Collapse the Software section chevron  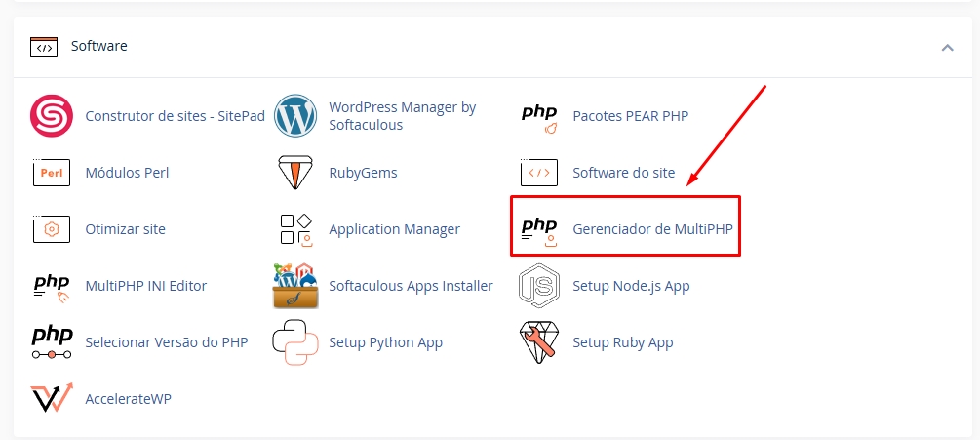click(x=947, y=46)
